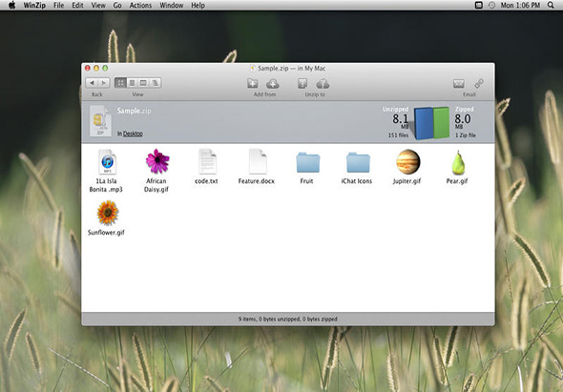Image resolution: width=563 pixels, height=392 pixels.
Task: Select the Feature.docx file icon
Action: pos(258,161)
